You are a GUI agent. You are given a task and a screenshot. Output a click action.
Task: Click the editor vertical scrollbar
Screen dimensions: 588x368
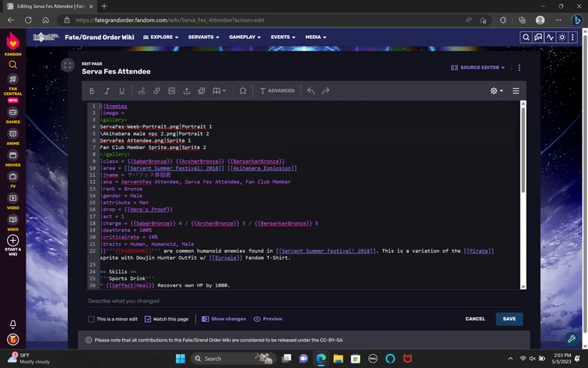[x=523, y=150]
